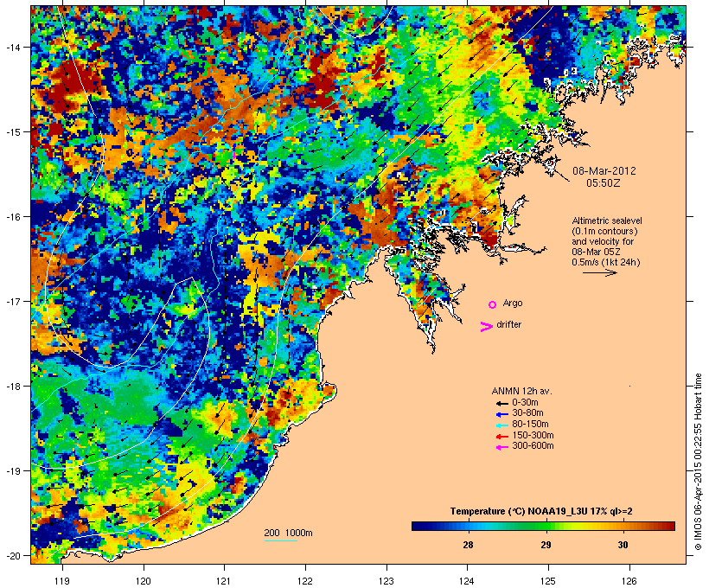The image size is (709, 588).
Task: Click the magenta drifter arrowhead legend marker
Action: point(486,327)
